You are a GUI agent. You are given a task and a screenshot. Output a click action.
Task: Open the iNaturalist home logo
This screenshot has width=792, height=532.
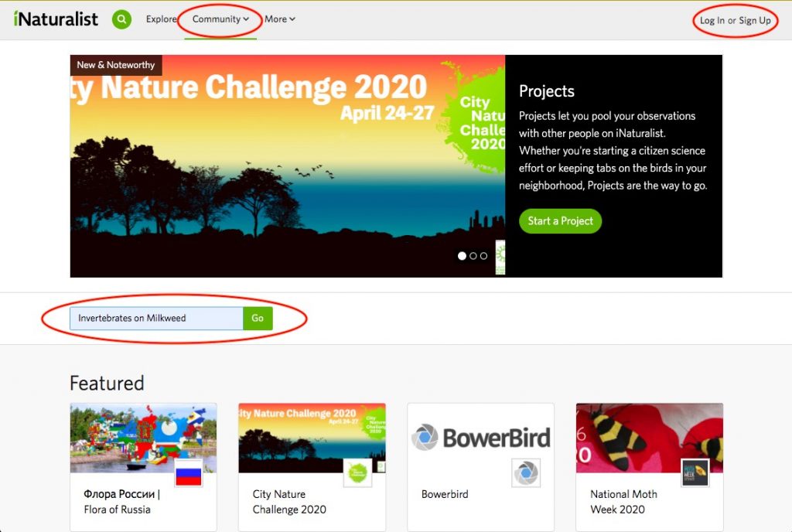pos(56,19)
